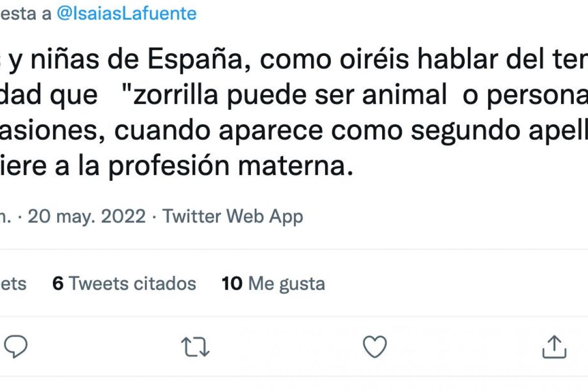Select the word zorrilla in the tweet
588x392 pixels.
tap(175, 96)
